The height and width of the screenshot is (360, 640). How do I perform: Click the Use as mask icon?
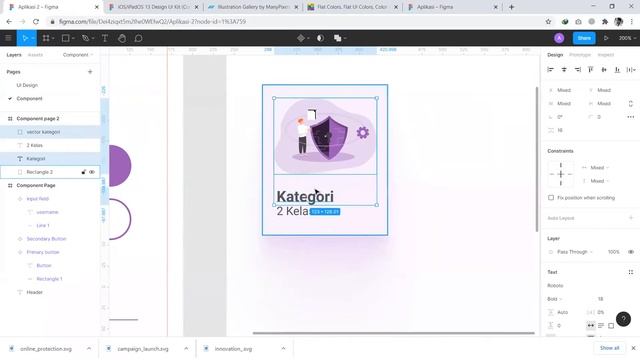click(320, 38)
